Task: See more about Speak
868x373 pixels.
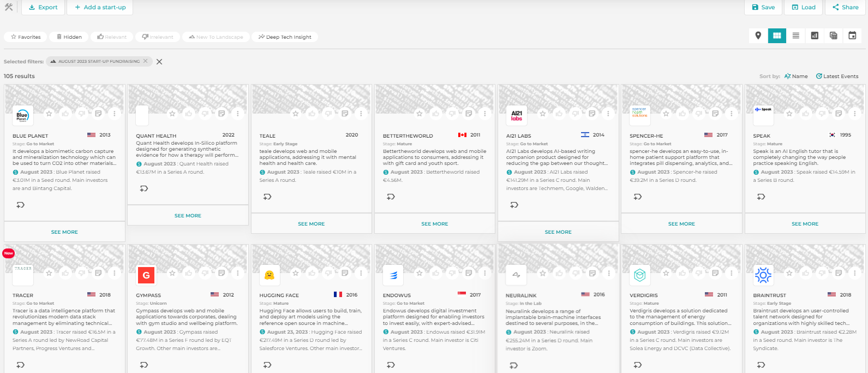Action: click(x=805, y=224)
